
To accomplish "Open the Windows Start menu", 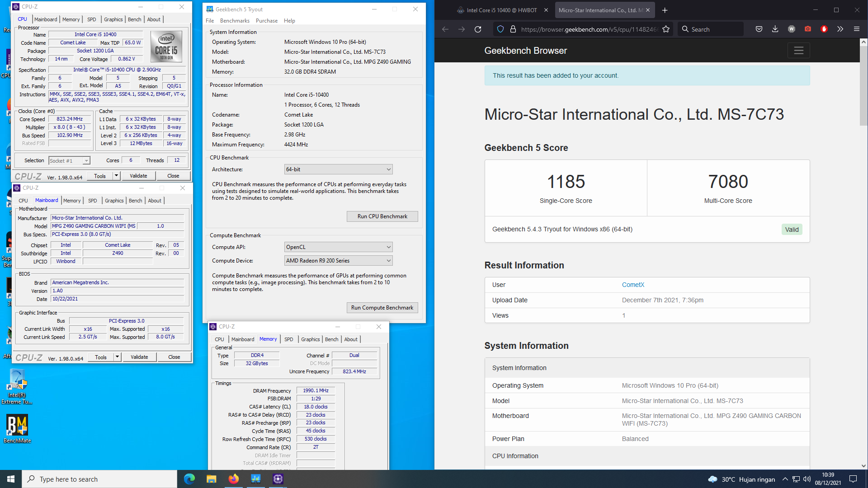I will 11,479.
